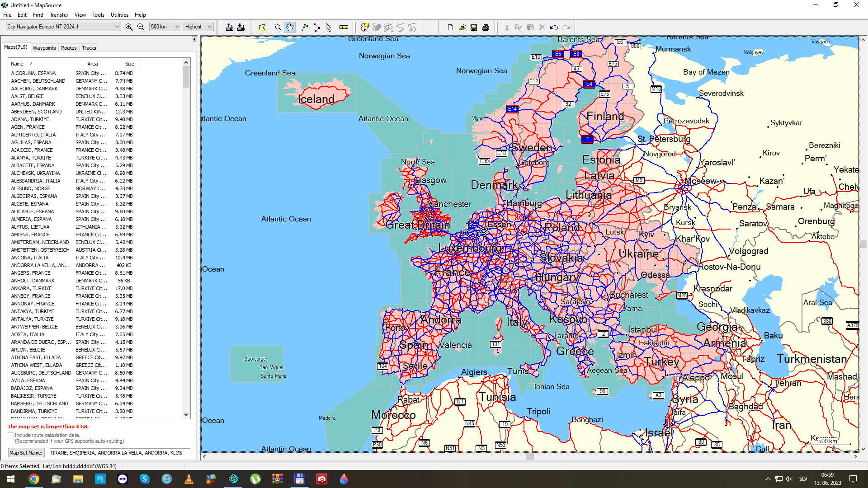This screenshot has height=488, width=868.
Task: Click the Undo arrow icon
Action: (554, 27)
